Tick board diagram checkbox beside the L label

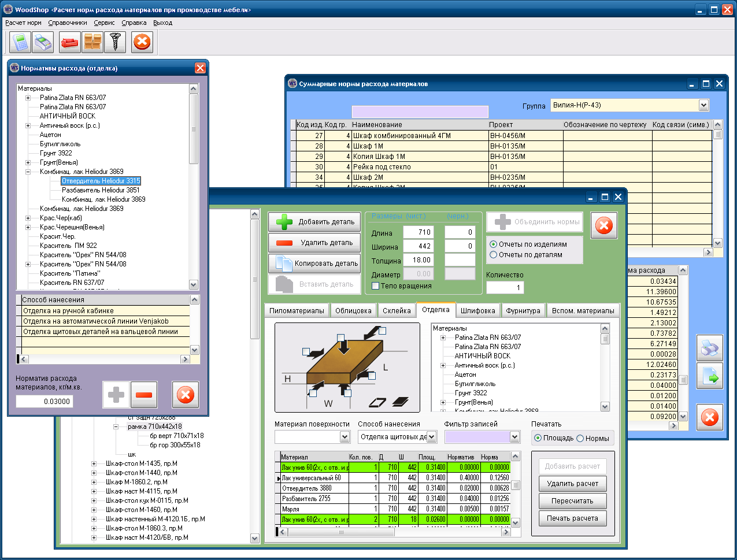372,376
